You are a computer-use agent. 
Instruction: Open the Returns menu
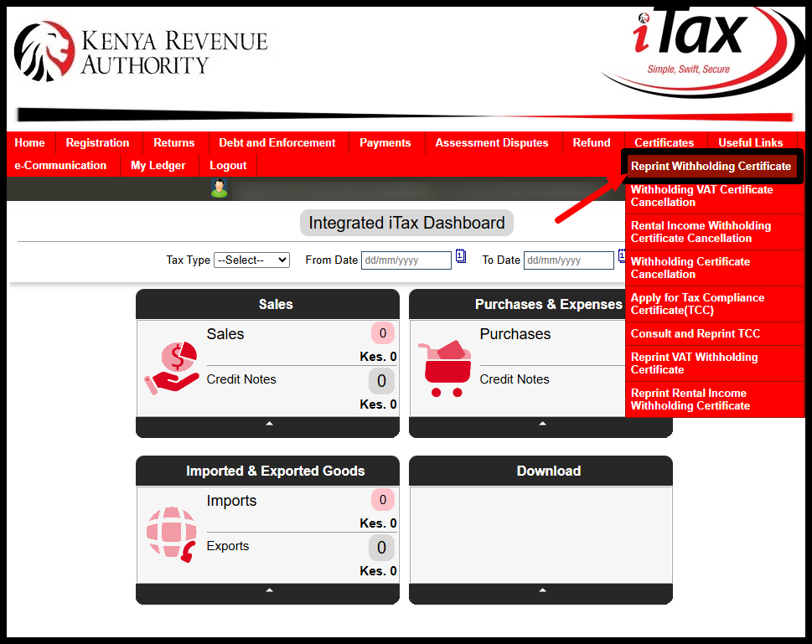(x=174, y=143)
